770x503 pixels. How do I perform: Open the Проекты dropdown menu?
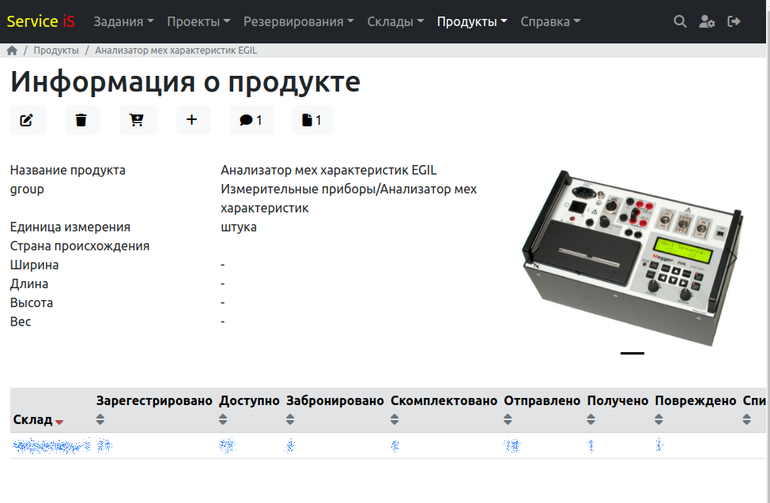198,22
